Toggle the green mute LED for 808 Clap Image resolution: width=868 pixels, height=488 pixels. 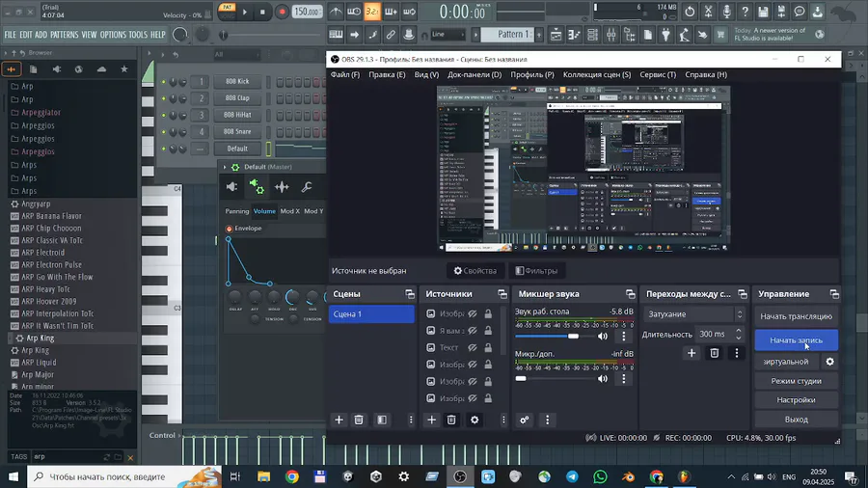click(163, 98)
